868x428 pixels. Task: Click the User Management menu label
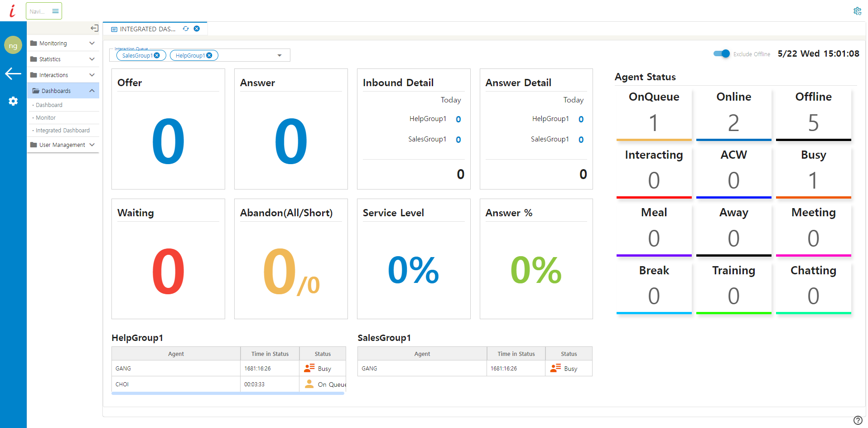(x=62, y=145)
